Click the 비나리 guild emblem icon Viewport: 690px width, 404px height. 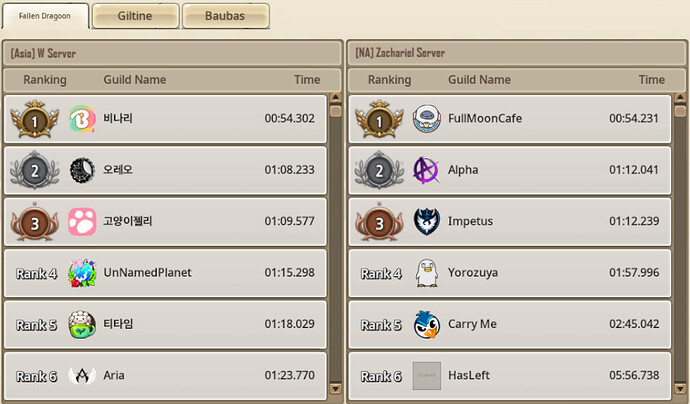click(82, 119)
